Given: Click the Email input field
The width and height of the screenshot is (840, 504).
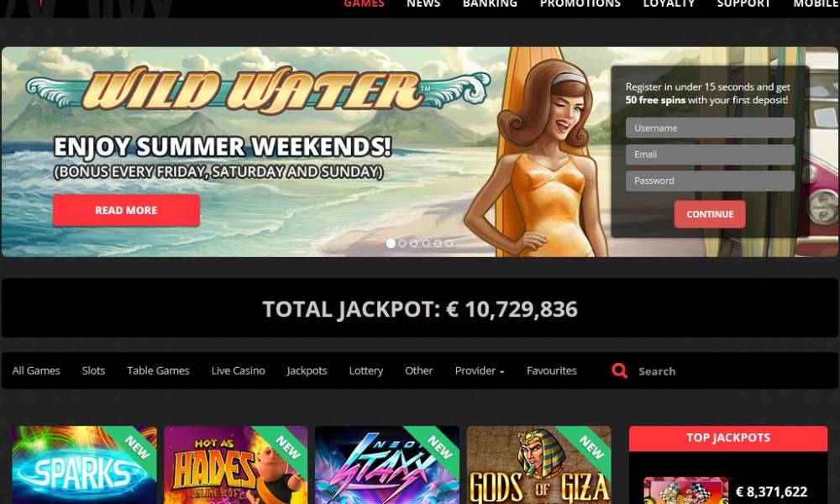Looking at the screenshot, I should (x=711, y=155).
